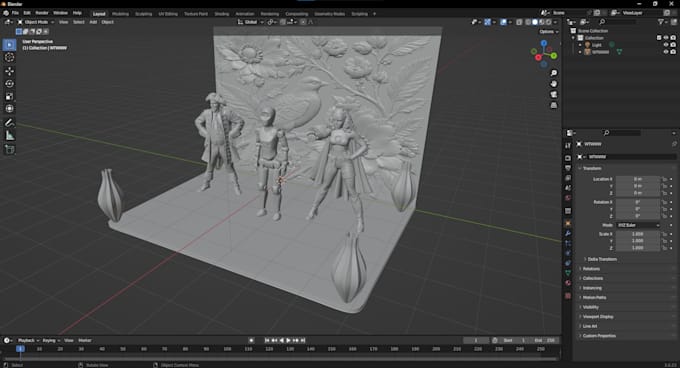Expand the Custom Properties panel
Image resolution: width=680 pixels, height=368 pixels.
tap(598, 336)
